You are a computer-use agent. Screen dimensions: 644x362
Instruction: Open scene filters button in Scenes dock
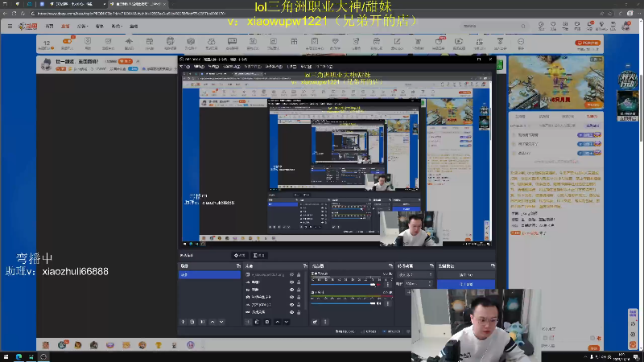click(x=203, y=322)
